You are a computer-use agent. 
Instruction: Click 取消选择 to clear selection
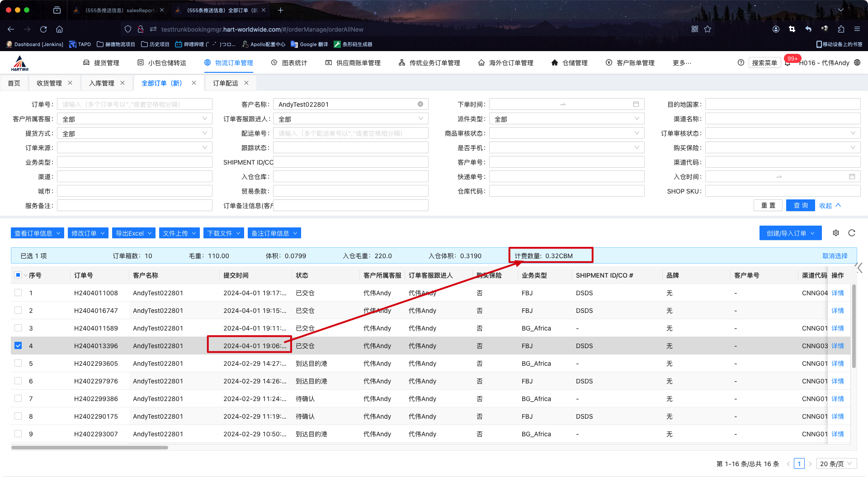835,256
